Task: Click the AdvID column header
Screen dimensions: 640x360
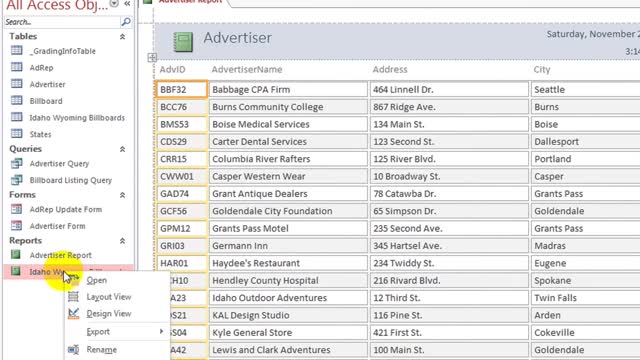Action: tap(173, 69)
